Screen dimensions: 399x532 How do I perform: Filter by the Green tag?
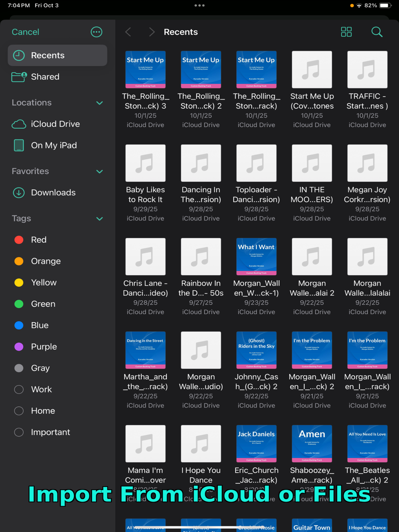(57, 304)
